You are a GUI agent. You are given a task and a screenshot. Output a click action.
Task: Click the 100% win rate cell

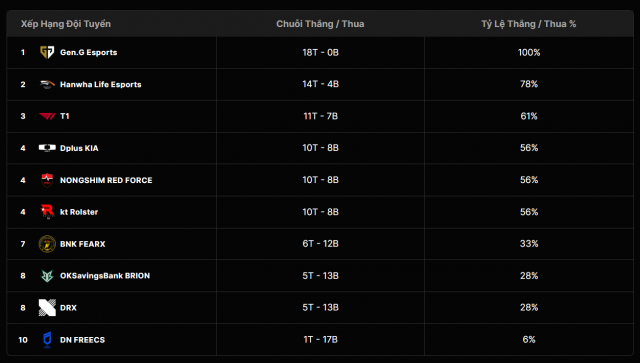tap(529, 52)
